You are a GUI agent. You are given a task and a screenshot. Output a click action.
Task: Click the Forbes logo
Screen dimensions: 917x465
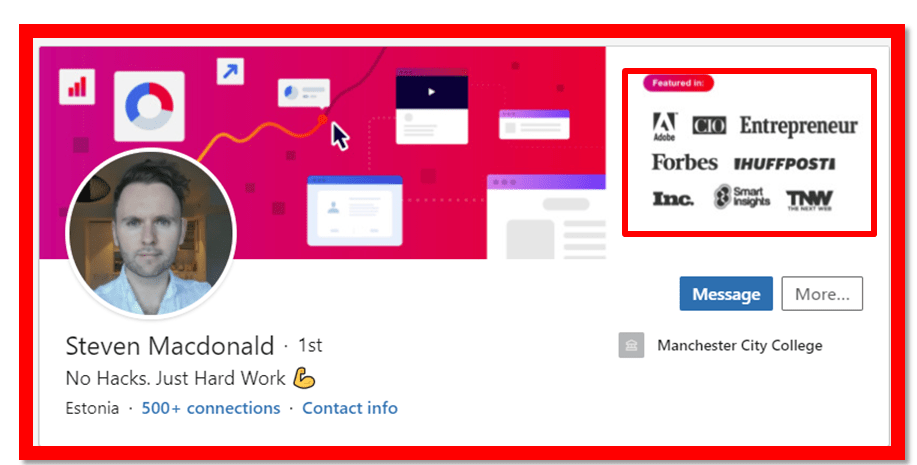click(685, 162)
